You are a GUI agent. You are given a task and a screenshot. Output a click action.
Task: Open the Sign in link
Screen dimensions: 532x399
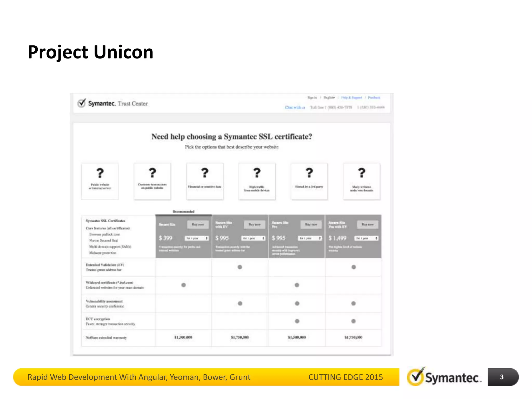312,97
